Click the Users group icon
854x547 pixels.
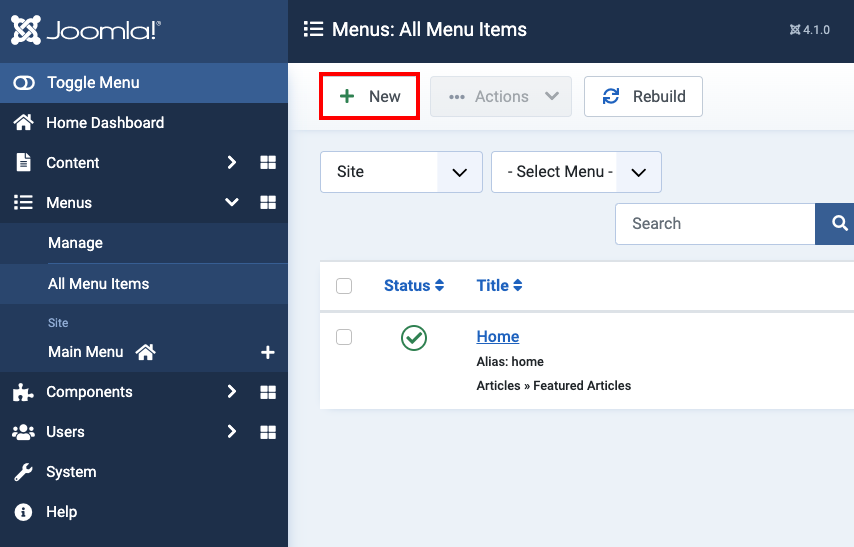(23, 432)
